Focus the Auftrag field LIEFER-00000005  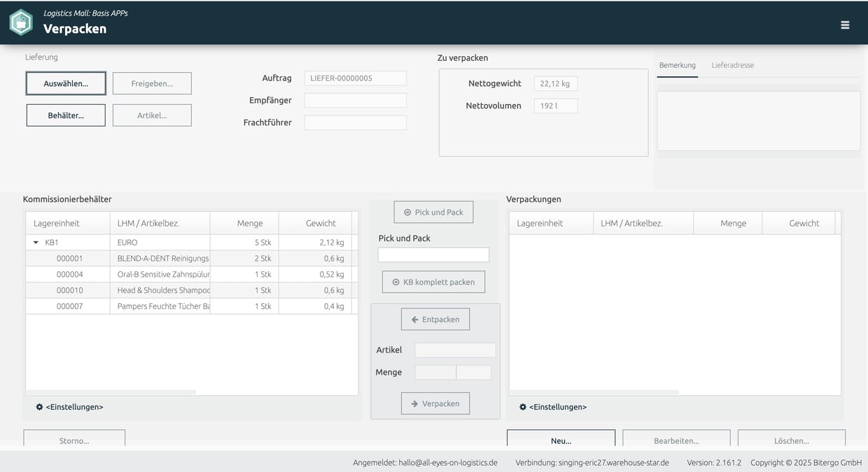pyautogui.click(x=356, y=78)
